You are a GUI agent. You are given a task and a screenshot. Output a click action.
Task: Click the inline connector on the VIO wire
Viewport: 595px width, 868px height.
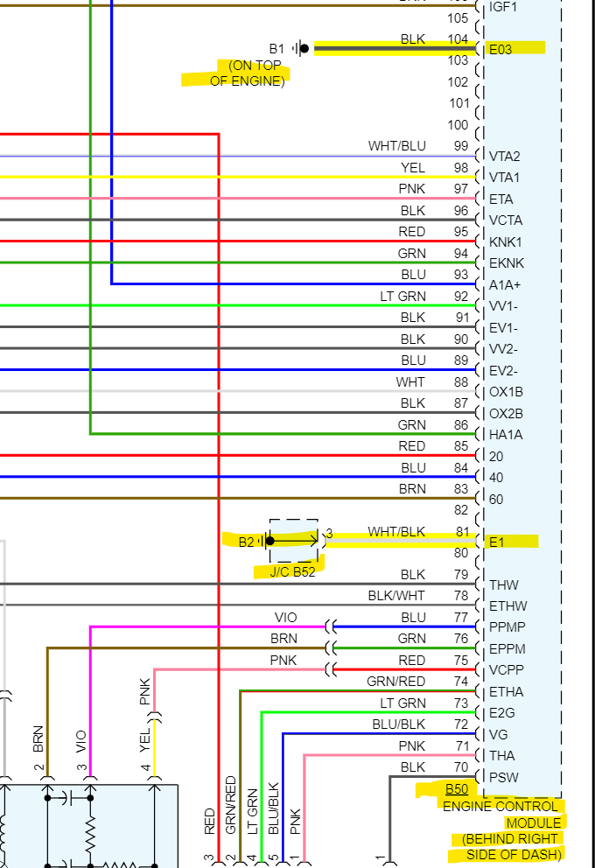click(331, 626)
